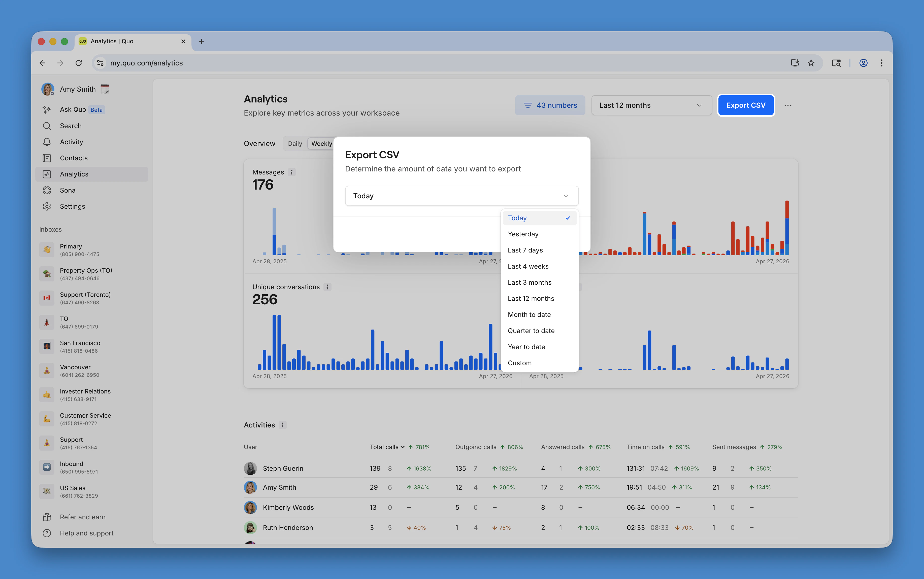Click the browser bookmark star icon
This screenshot has width=924, height=579.
811,63
